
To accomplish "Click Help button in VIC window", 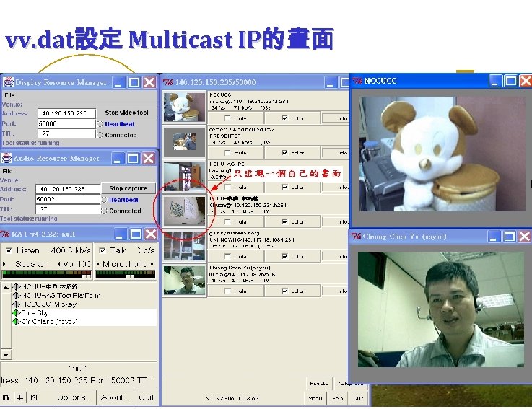I will (x=338, y=398).
